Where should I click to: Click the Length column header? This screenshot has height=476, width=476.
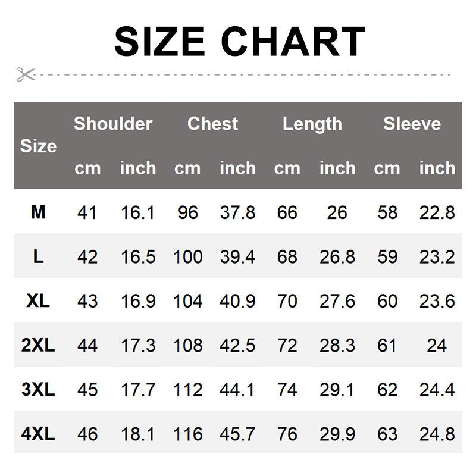[x=312, y=124]
